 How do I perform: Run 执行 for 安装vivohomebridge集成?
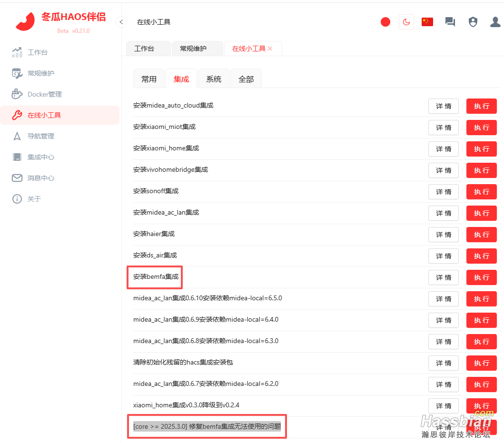pyautogui.click(x=482, y=170)
